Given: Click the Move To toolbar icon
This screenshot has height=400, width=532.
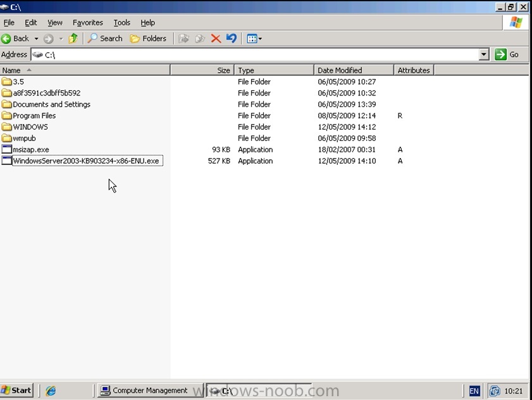Looking at the screenshot, I should coord(183,39).
